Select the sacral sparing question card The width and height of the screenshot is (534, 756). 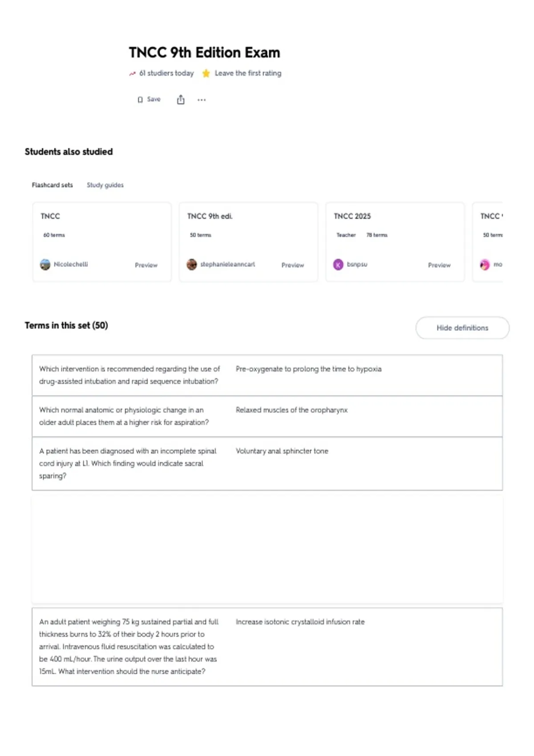pos(267,463)
